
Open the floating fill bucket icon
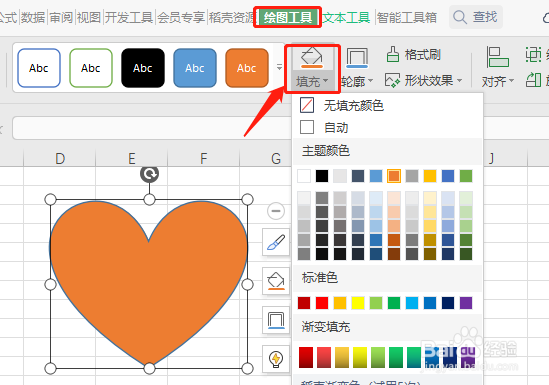coord(276,281)
